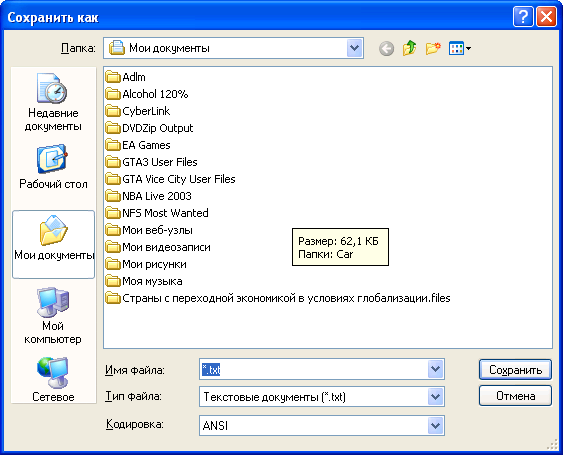Select Мои документы in places bar
Screen dimensions: 563x455
coord(53,244)
